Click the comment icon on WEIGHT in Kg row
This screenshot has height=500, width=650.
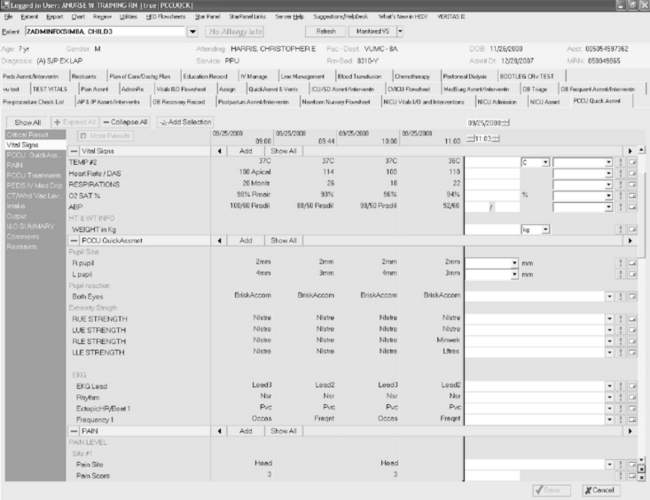pyautogui.click(x=632, y=230)
